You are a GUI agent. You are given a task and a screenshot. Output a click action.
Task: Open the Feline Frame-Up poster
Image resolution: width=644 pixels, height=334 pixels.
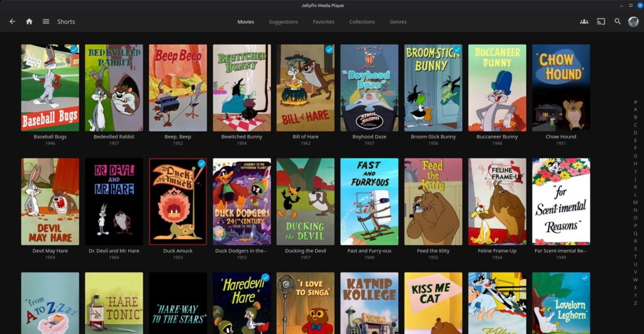pyautogui.click(x=497, y=202)
